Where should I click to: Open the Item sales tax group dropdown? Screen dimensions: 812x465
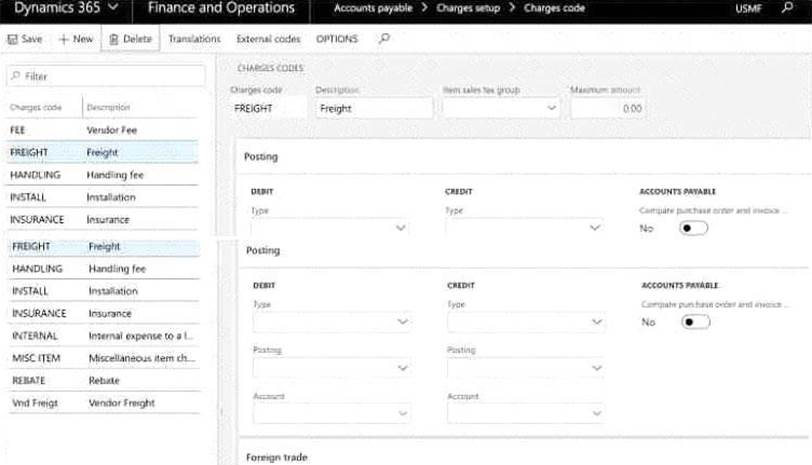point(500,108)
